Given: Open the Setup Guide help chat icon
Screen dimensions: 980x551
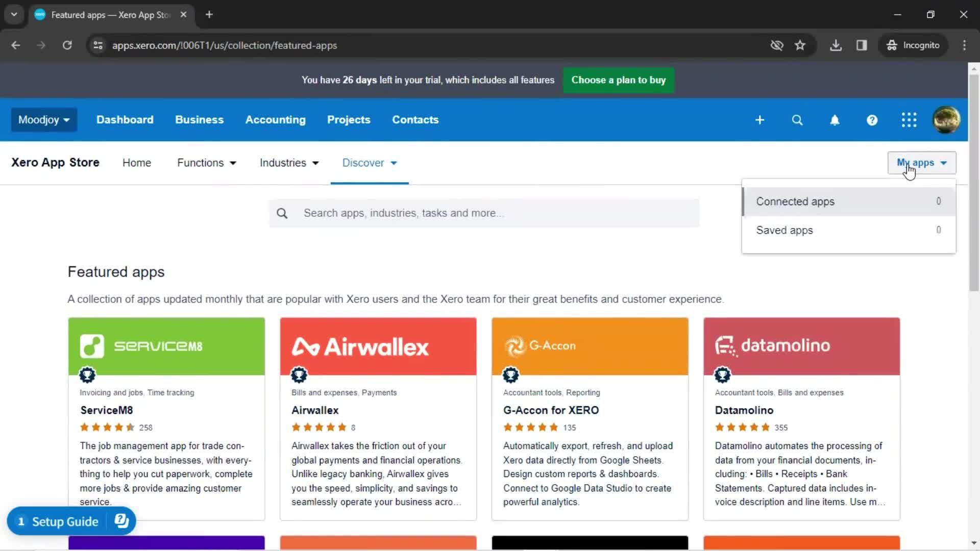Looking at the screenshot, I should click(x=121, y=521).
